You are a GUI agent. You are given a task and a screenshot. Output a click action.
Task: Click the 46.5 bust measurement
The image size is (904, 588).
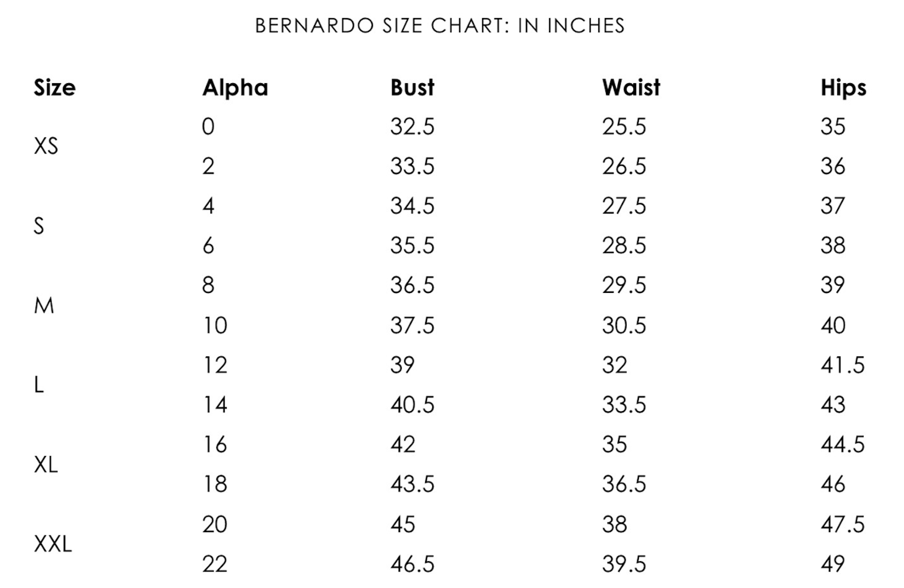tap(412, 564)
